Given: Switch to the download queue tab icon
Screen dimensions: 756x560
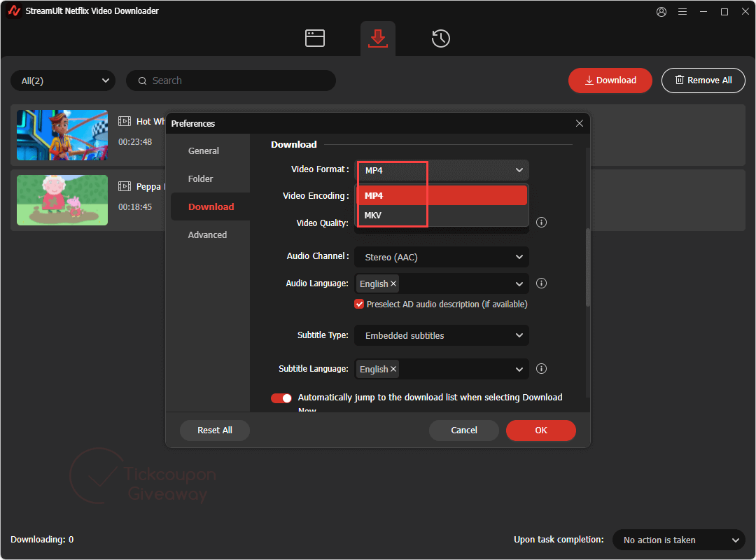Looking at the screenshot, I should 377,38.
